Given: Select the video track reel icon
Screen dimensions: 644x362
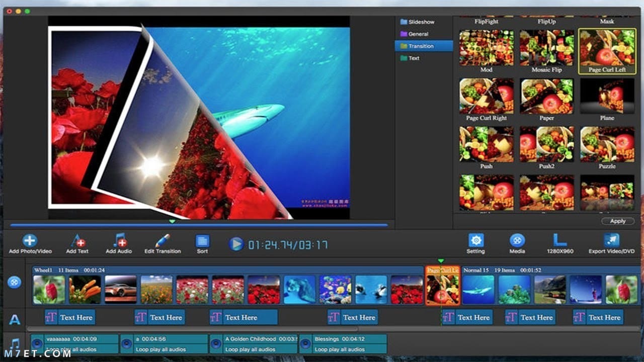Looking at the screenshot, I should pos(14,282).
